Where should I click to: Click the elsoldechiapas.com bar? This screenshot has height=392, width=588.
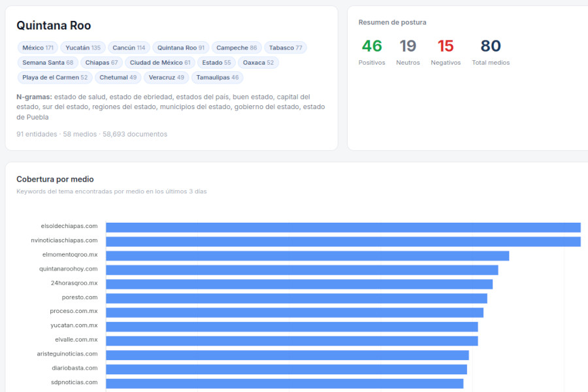[x=343, y=227]
